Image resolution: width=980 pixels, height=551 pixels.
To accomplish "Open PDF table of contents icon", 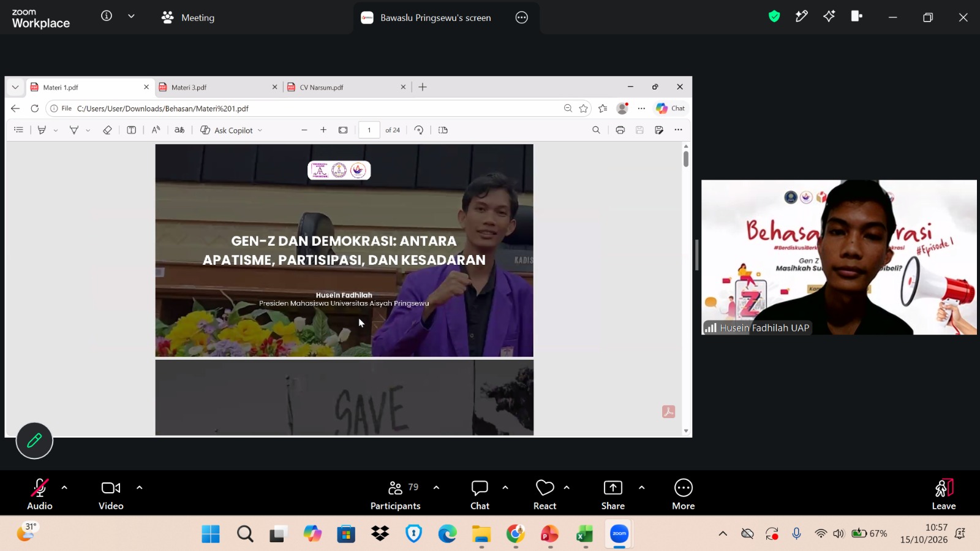I will point(19,130).
